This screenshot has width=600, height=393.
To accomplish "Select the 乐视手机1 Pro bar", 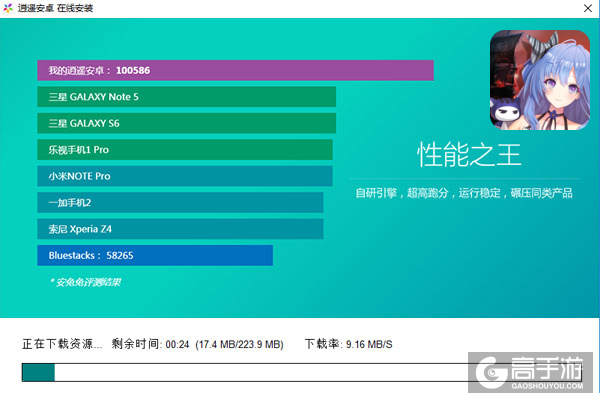I will click(185, 149).
